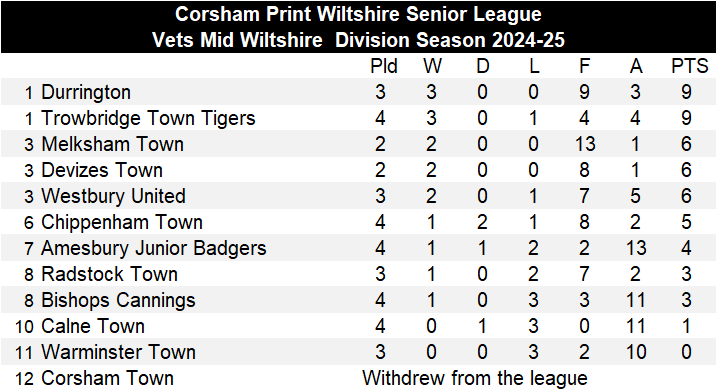The height and width of the screenshot is (391, 716).
Task: Select the W column header
Action: (x=432, y=67)
